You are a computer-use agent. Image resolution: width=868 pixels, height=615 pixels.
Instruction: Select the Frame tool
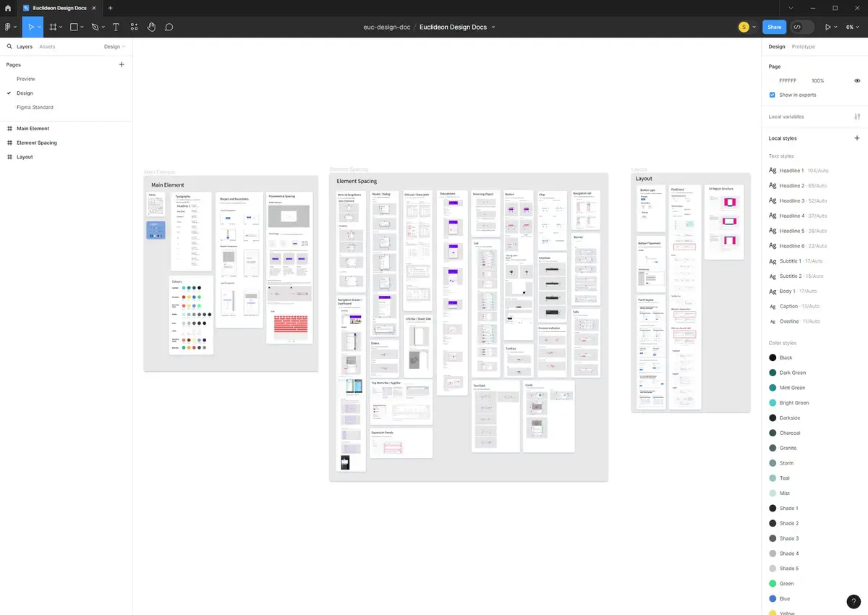coord(52,27)
